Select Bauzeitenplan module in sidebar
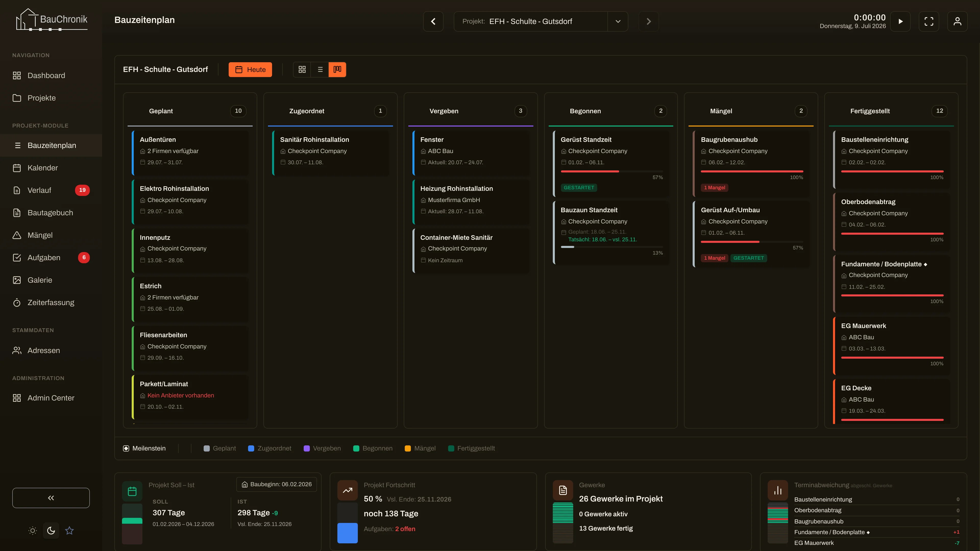Viewport: 980px width, 551px height. (51, 145)
